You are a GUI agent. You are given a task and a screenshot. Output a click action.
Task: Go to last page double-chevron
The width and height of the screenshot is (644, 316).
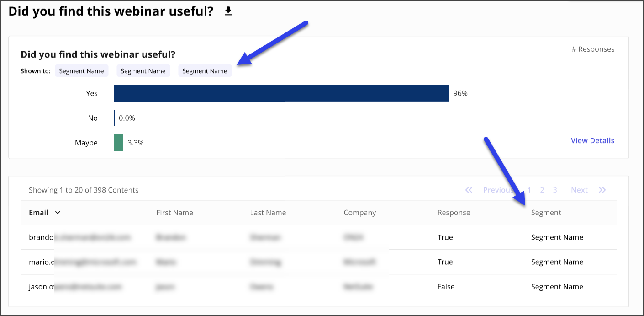602,190
